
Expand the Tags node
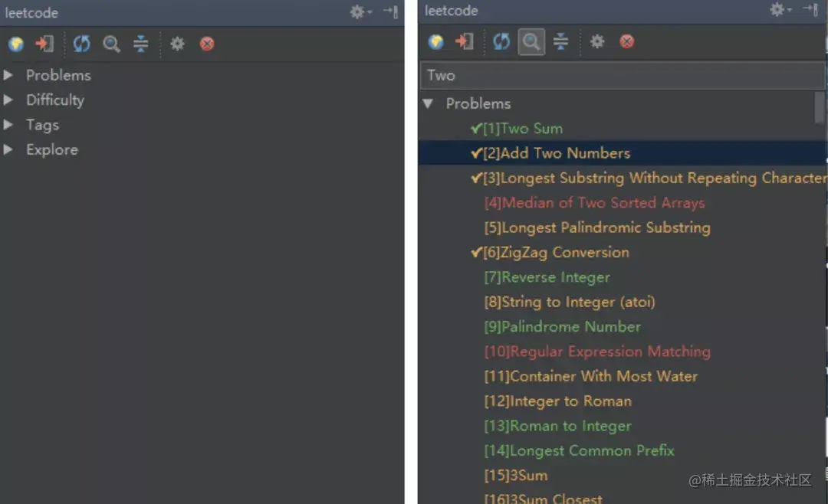pyautogui.click(x=8, y=125)
